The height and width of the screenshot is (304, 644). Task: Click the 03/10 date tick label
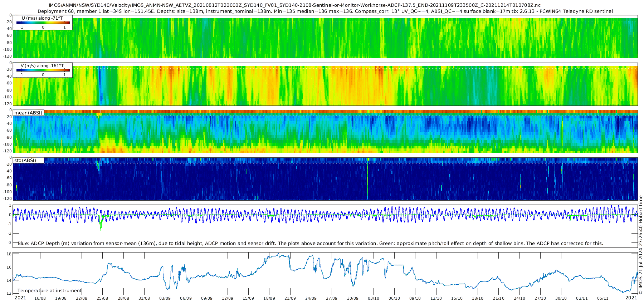coord(374,298)
